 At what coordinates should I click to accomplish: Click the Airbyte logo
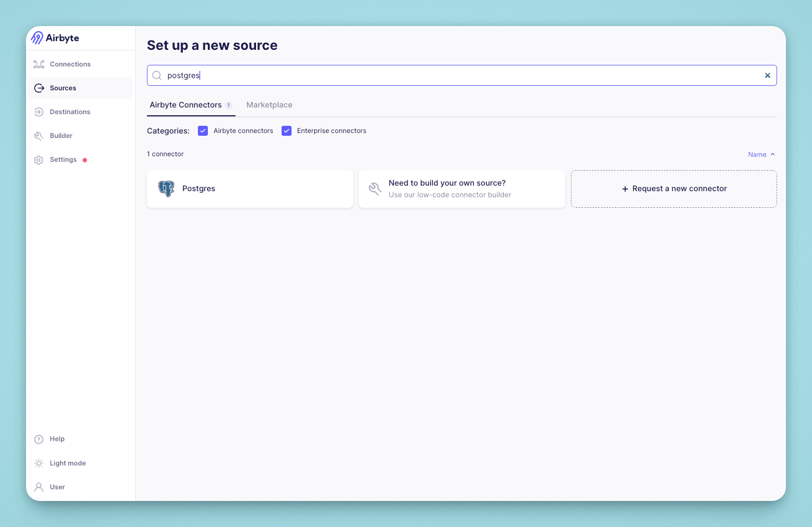point(54,38)
